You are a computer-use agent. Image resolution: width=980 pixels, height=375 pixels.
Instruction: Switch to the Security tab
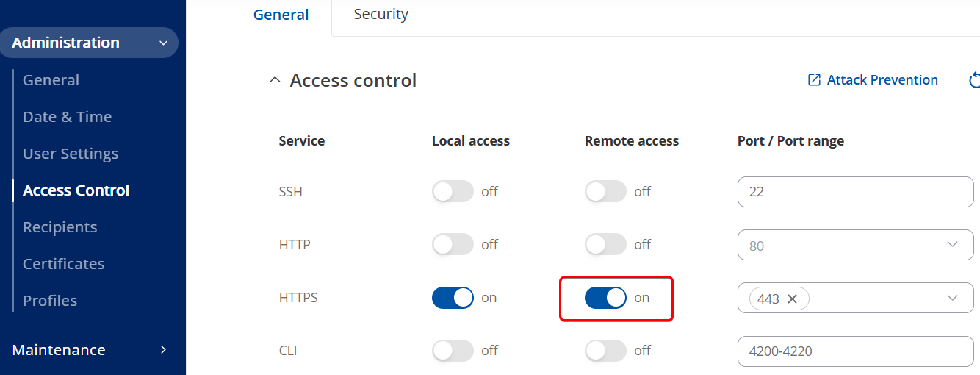381,15
